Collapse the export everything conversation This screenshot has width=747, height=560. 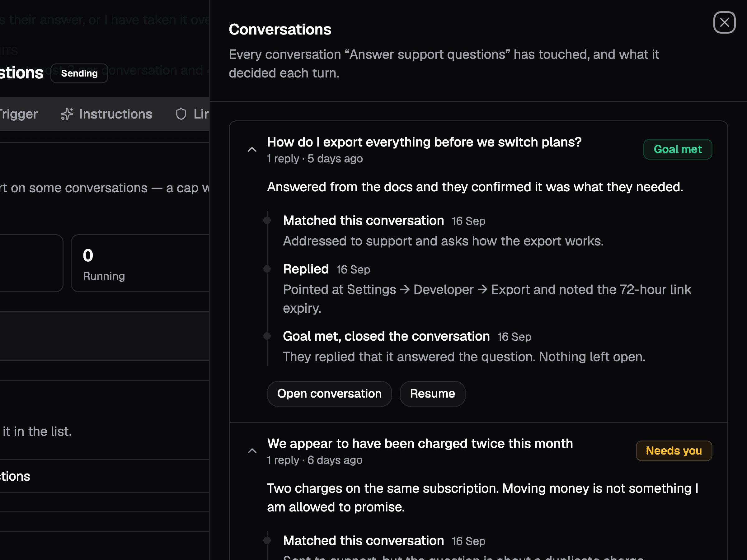tap(252, 150)
